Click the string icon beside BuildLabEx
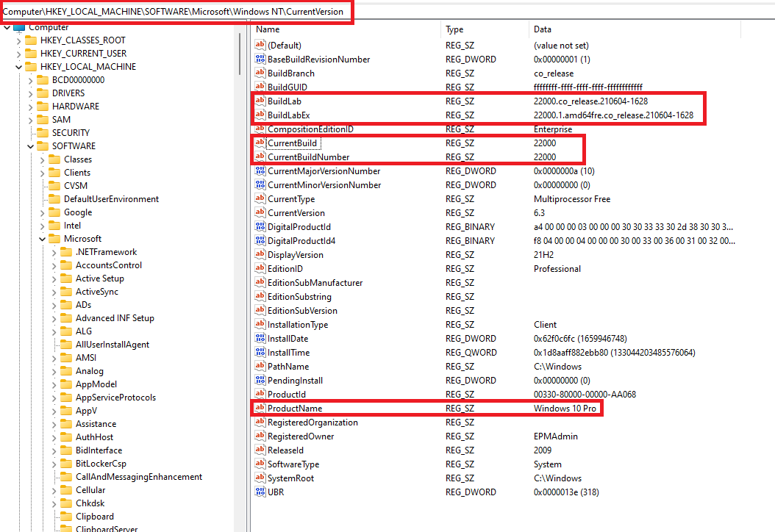 (x=260, y=115)
